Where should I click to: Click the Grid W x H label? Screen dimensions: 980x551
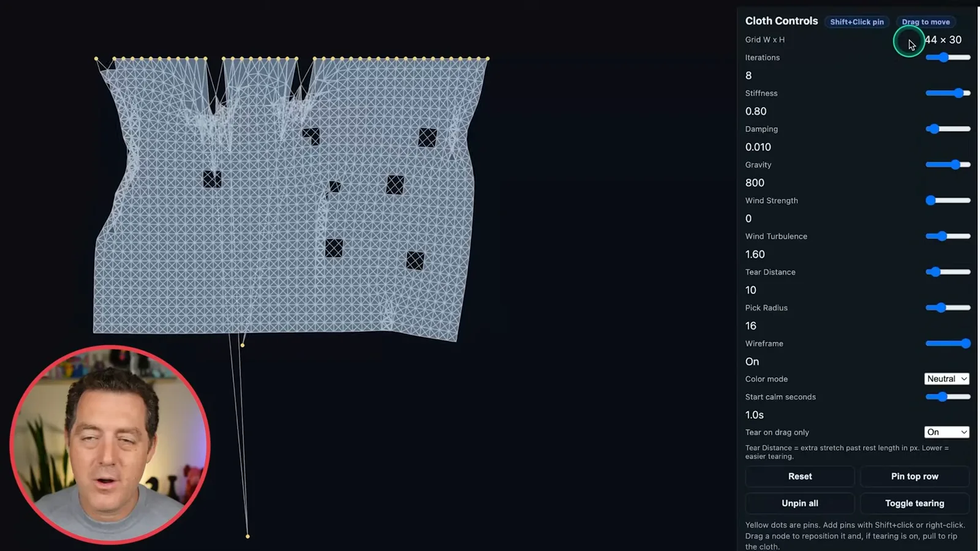click(765, 40)
